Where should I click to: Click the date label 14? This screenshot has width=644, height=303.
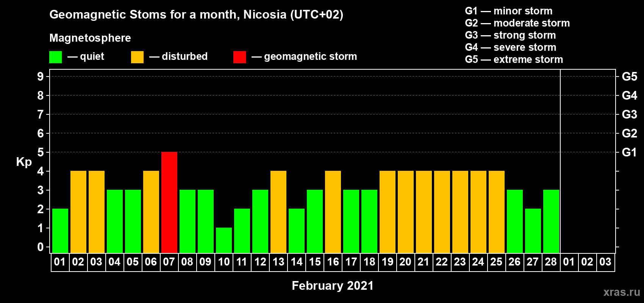pos(297,262)
